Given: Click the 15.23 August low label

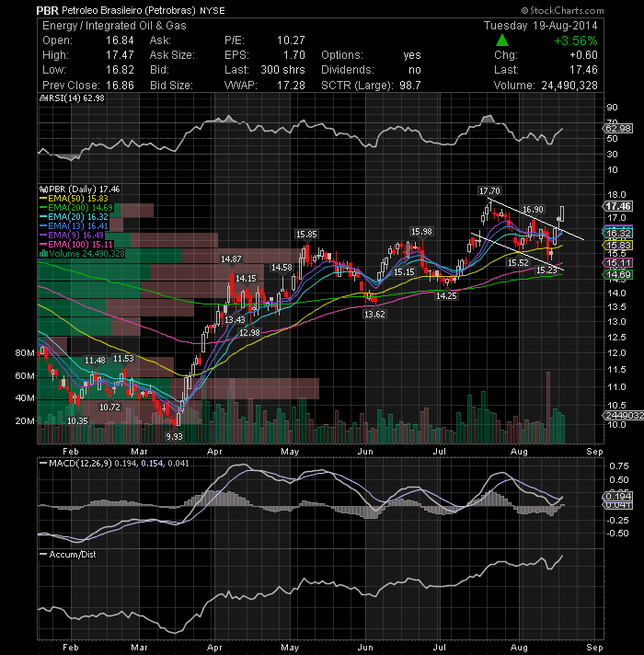Looking at the screenshot, I should click(546, 270).
